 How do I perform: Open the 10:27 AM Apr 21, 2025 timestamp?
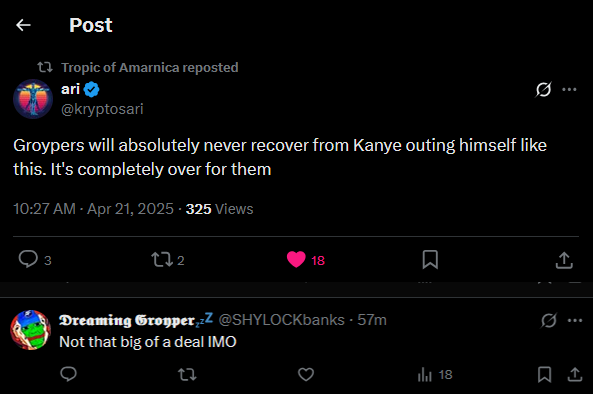click(93, 209)
